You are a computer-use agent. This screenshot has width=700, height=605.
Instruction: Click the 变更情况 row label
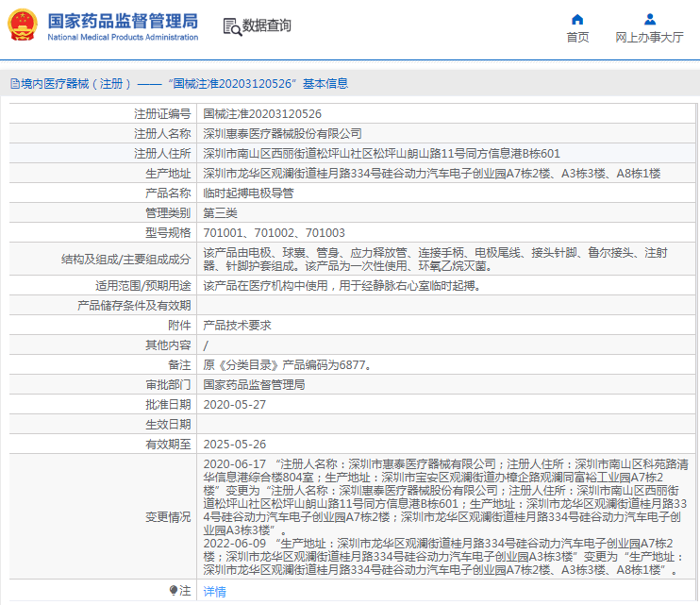tap(168, 517)
